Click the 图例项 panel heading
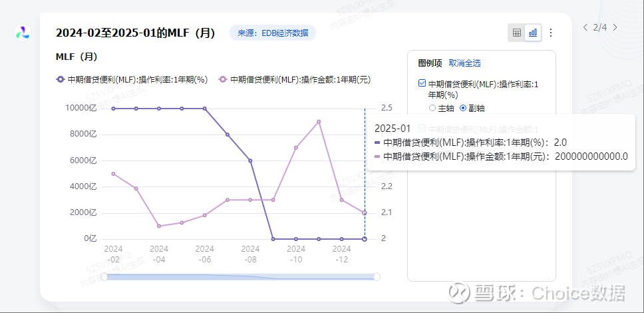The height and width of the screenshot is (313, 644). (x=430, y=63)
